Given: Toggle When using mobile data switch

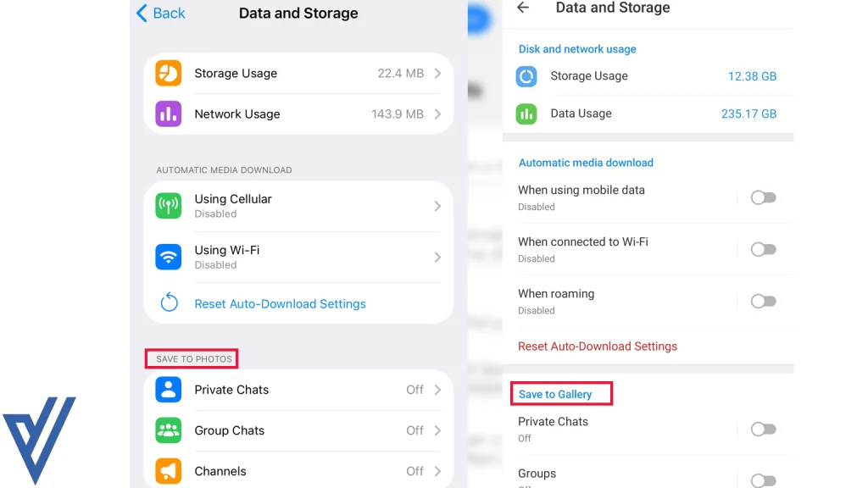Looking at the screenshot, I should pyautogui.click(x=764, y=197).
